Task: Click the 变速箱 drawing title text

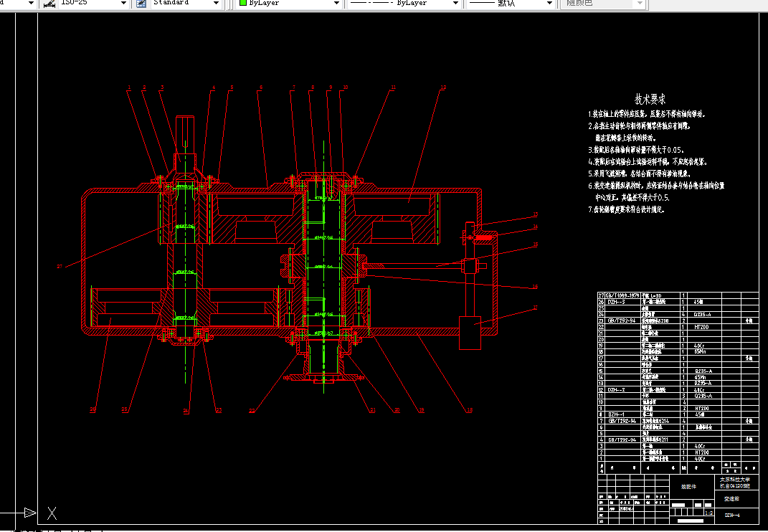Action: click(x=731, y=499)
